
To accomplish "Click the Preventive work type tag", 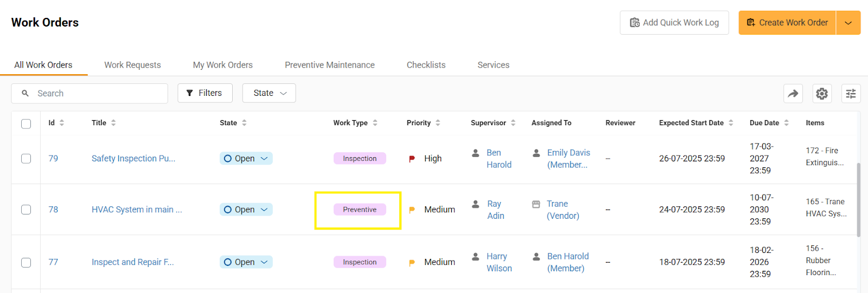I will click(359, 210).
